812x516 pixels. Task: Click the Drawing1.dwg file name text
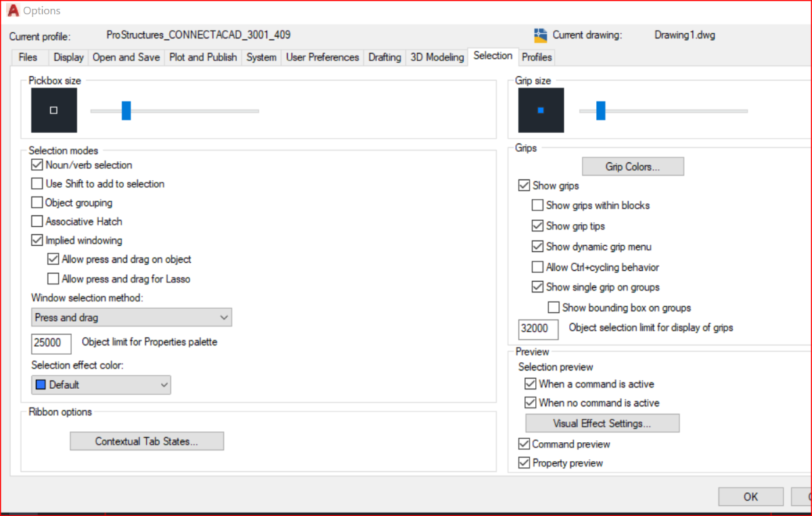click(685, 35)
